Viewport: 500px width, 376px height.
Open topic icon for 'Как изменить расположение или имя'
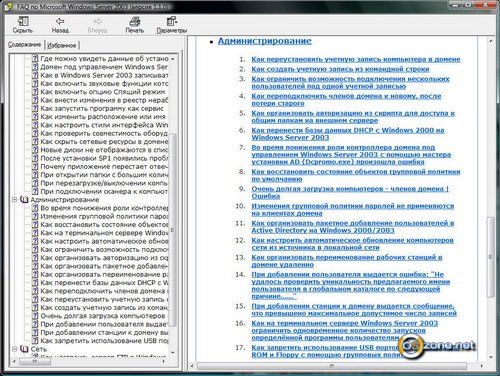[x=35, y=117]
